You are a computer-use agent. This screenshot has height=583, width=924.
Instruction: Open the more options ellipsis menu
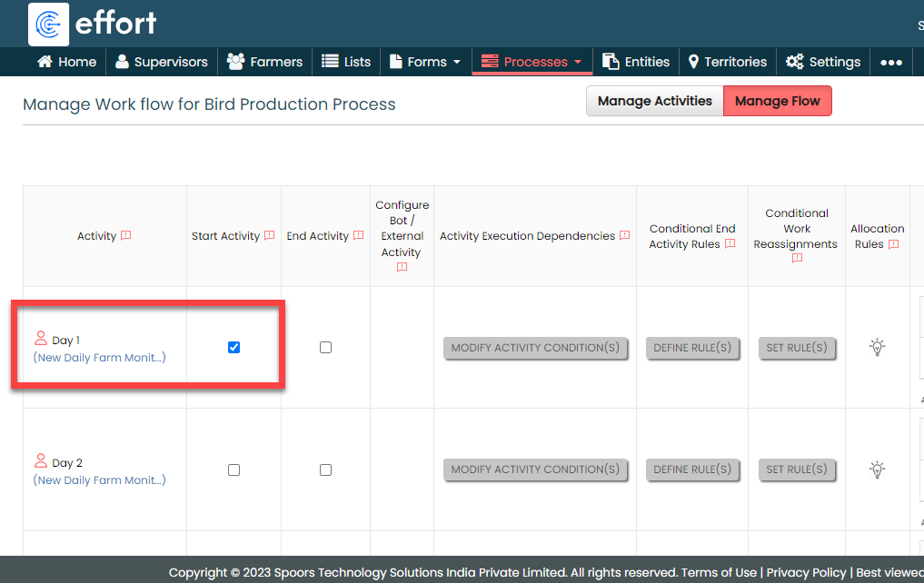[x=891, y=62]
